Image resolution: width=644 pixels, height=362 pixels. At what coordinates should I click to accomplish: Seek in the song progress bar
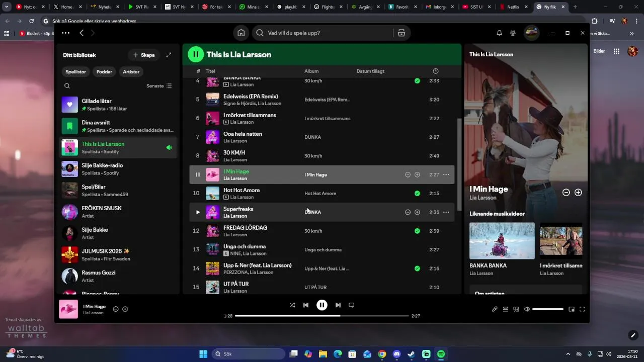click(x=322, y=316)
